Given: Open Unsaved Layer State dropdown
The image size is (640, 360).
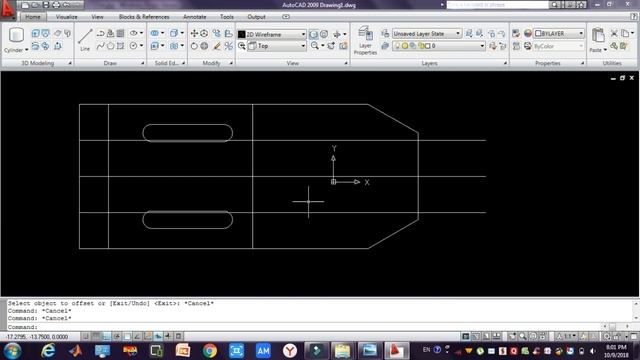Looking at the screenshot, I should tap(427, 33).
